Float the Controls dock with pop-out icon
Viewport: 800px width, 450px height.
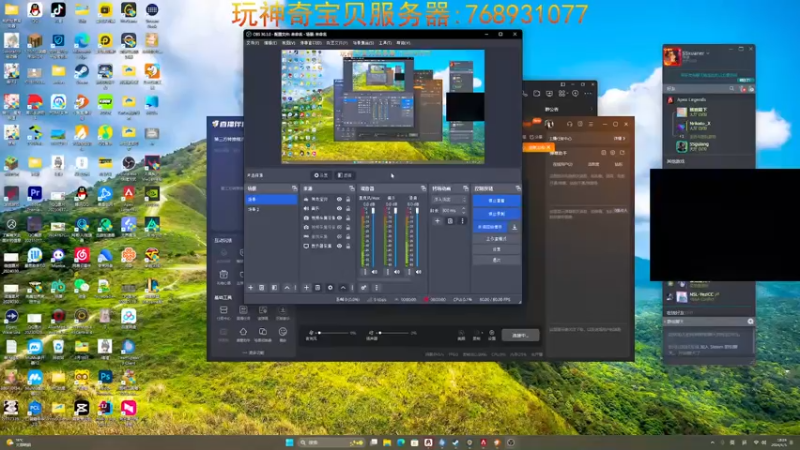518,188
